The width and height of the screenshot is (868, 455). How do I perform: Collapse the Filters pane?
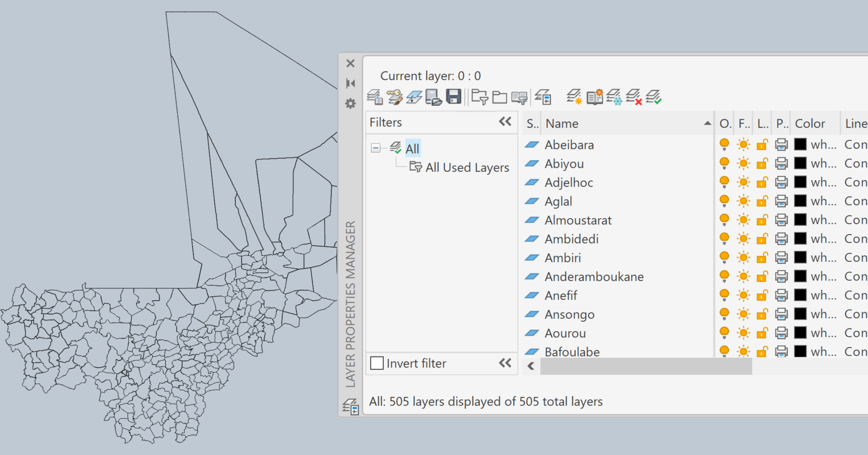tap(505, 121)
